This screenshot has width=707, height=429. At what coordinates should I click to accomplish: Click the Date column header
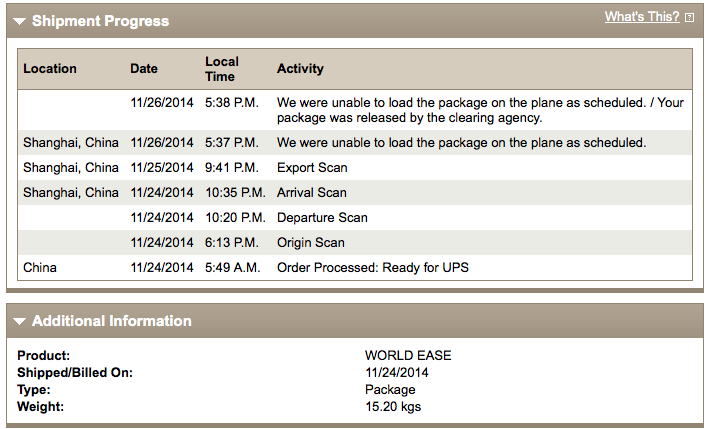pyautogui.click(x=144, y=69)
